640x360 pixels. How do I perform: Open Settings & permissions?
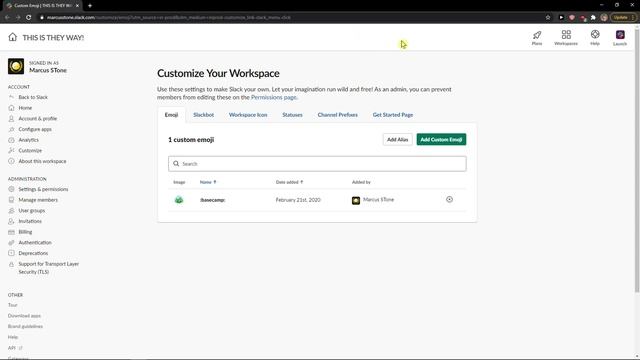(43, 189)
